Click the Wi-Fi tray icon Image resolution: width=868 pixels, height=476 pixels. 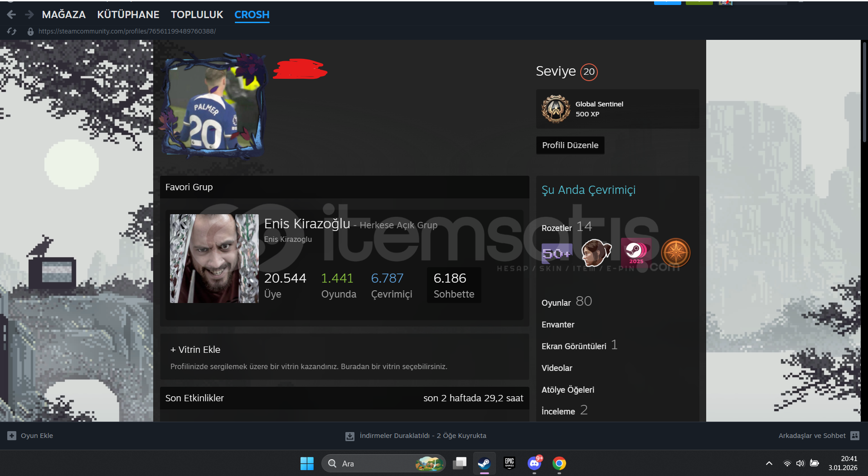(x=787, y=463)
